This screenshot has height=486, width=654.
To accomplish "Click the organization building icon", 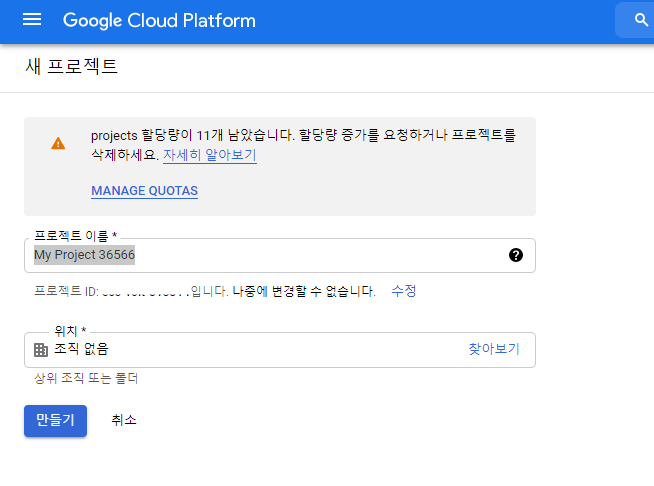I will pyautogui.click(x=41, y=350).
